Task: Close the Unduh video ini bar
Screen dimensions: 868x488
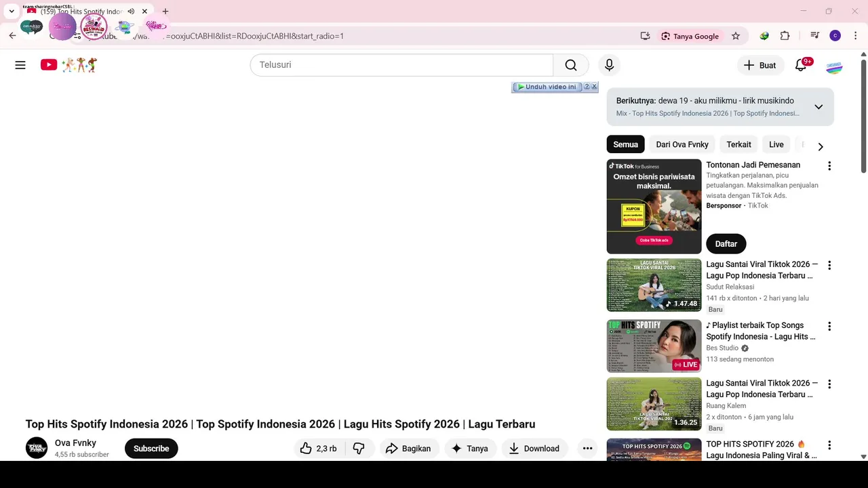Action: click(594, 87)
